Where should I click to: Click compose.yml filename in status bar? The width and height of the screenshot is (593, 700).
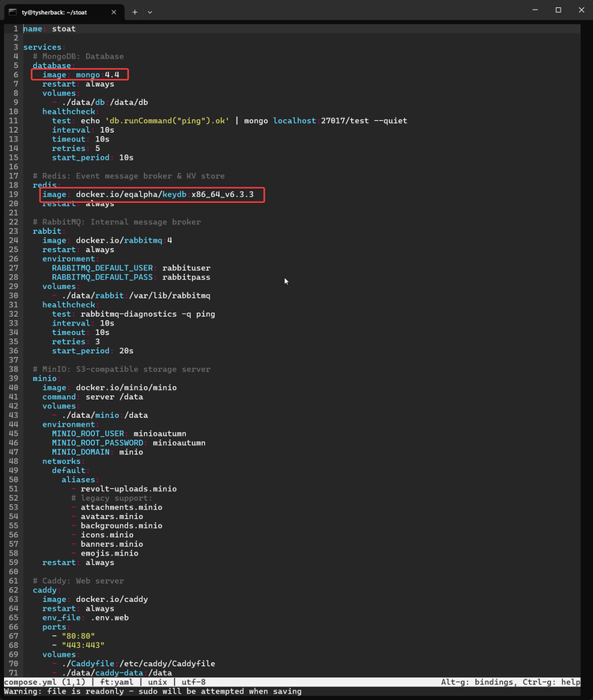(29, 682)
